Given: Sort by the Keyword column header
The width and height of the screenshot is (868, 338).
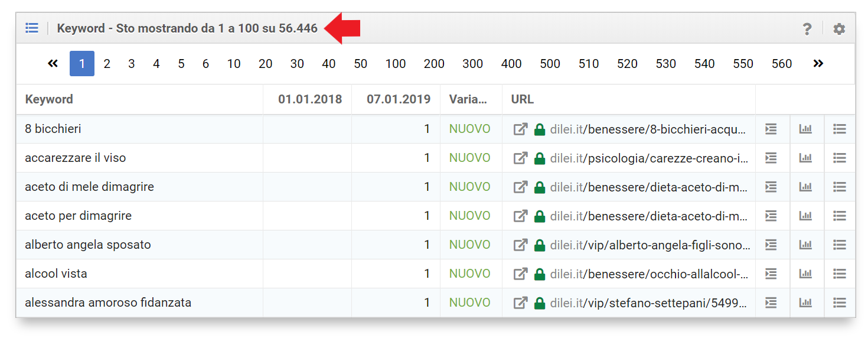Looking at the screenshot, I should [x=49, y=99].
